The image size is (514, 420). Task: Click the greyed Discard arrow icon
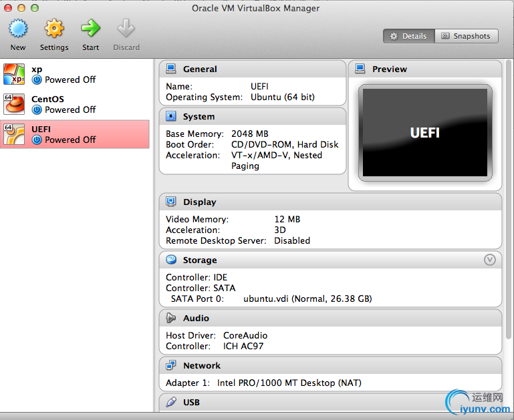pyautogui.click(x=126, y=28)
